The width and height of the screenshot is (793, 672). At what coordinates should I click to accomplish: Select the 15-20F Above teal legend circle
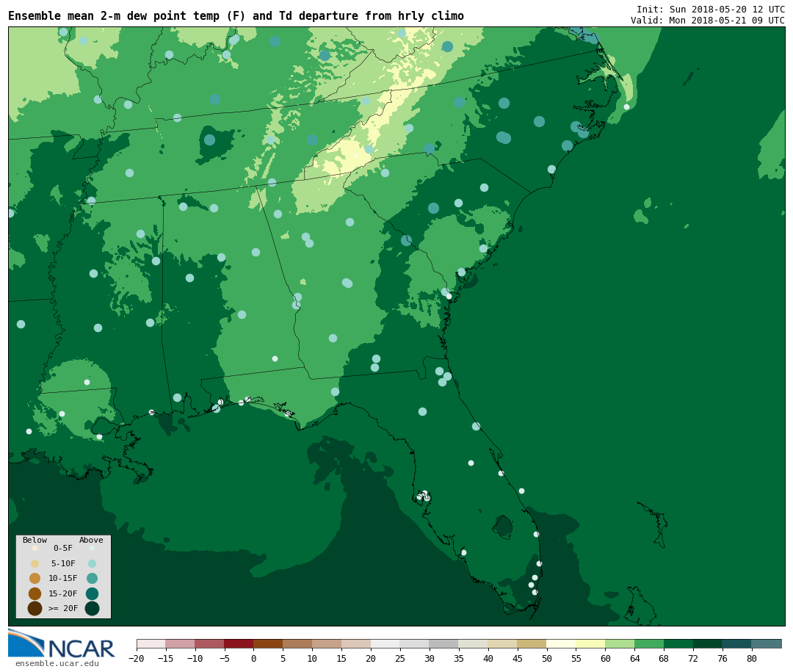tap(92, 593)
